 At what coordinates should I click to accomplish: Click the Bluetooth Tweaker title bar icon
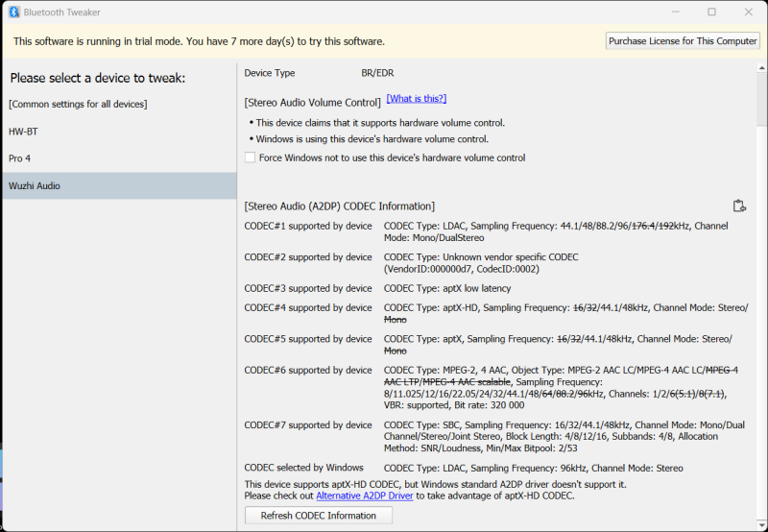pyautogui.click(x=14, y=12)
